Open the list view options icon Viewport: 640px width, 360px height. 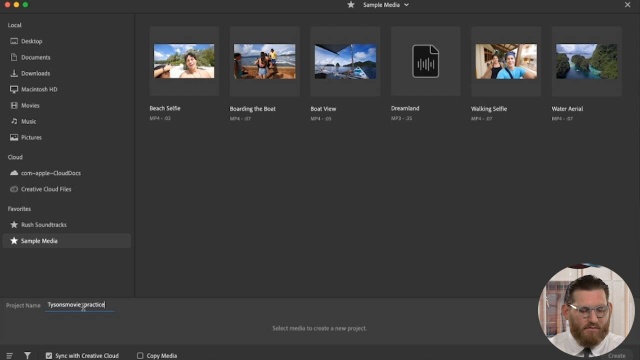(x=9, y=356)
